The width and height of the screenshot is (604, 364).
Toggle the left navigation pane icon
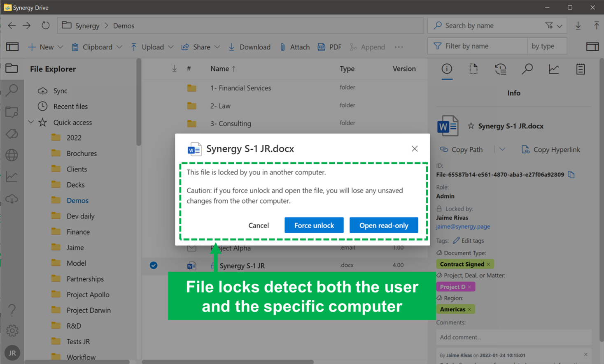pos(12,47)
